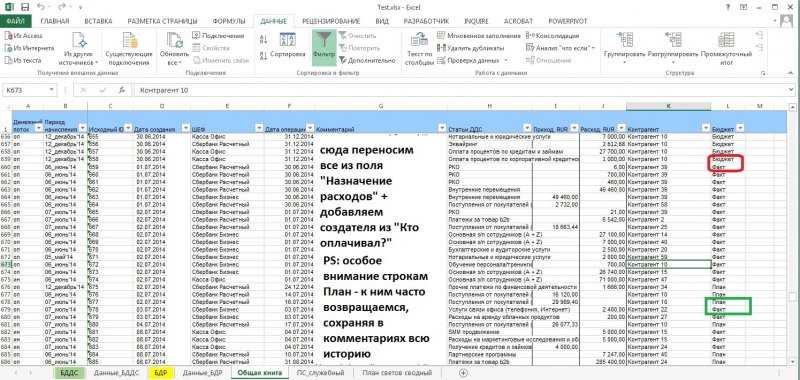Click Промежуточный итог

pyautogui.click(x=726, y=49)
